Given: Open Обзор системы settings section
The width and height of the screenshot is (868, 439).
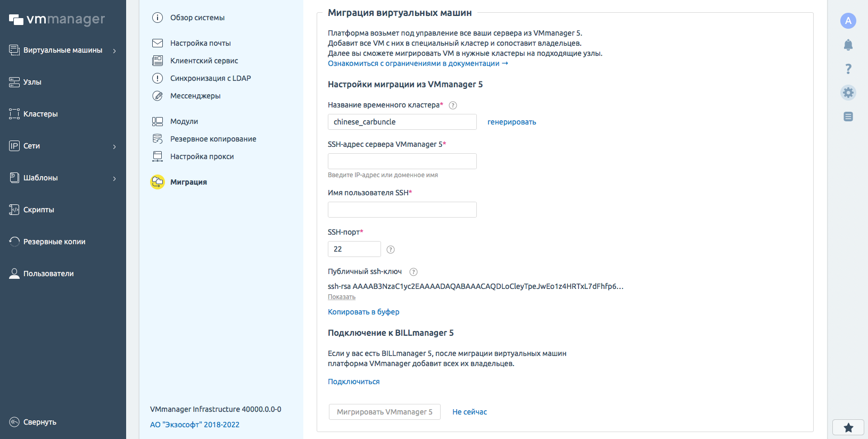Looking at the screenshot, I should pos(197,18).
